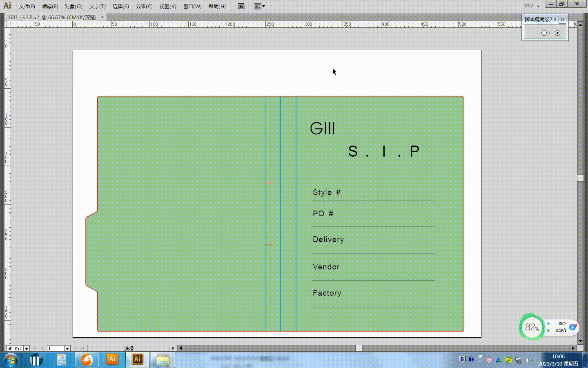Click the blue question mark tray icon
This screenshot has width=588, height=368.
pos(471,359)
